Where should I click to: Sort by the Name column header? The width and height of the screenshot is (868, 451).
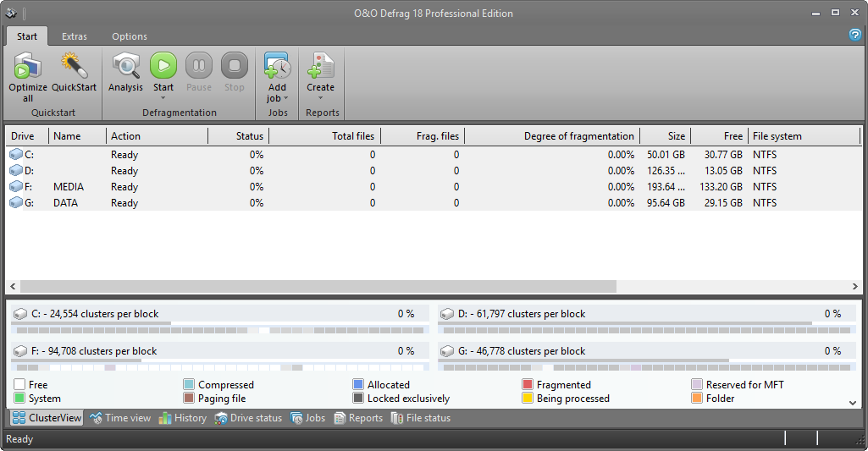click(x=78, y=135)
